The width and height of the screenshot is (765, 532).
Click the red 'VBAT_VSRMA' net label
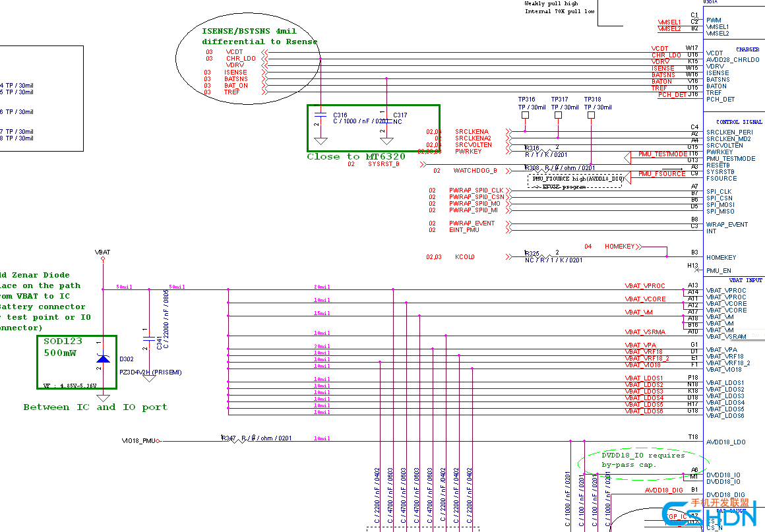pyautogui.click(x=645, y=332)
